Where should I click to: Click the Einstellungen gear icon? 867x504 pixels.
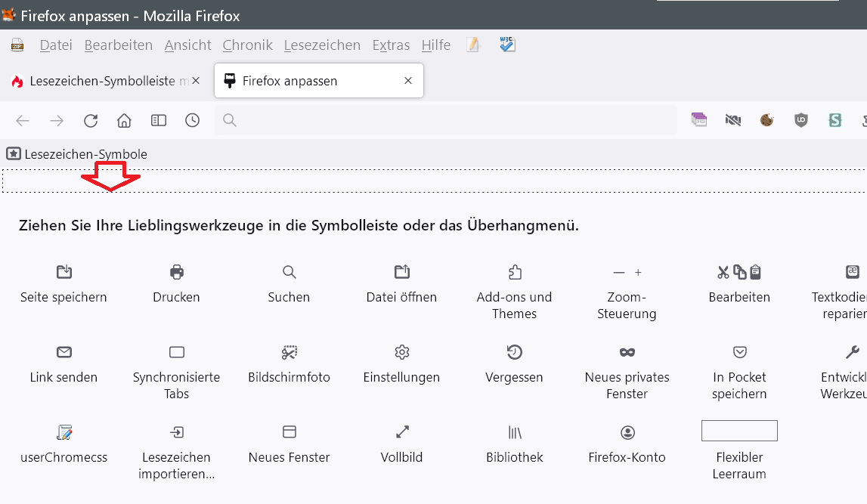coord(402,352)
